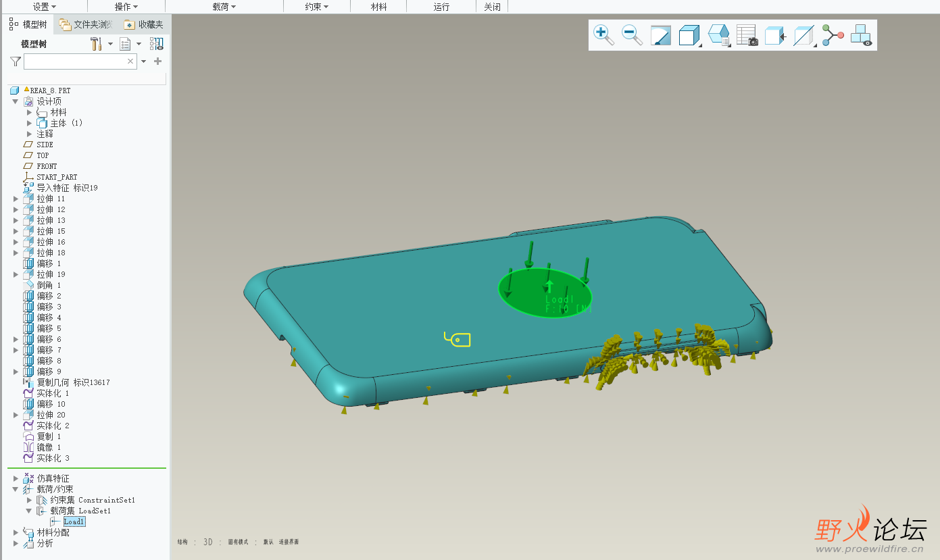Click the plus icon beside search field

(x=158, y=61)
